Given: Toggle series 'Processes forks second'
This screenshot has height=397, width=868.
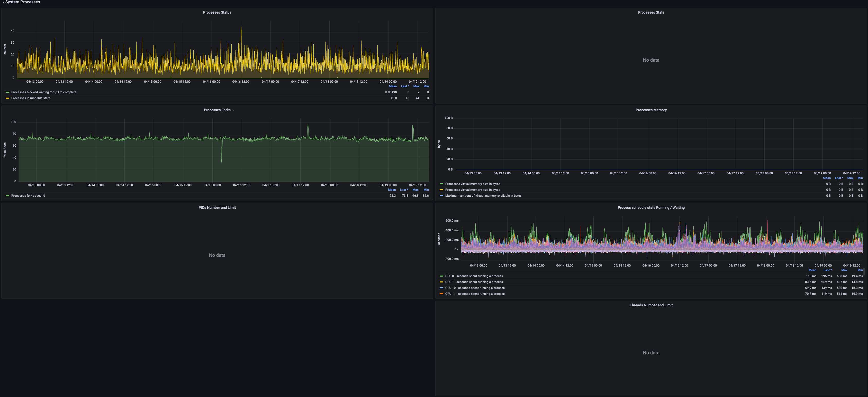Looking at the screenshot, I should [x=28, y=196].
